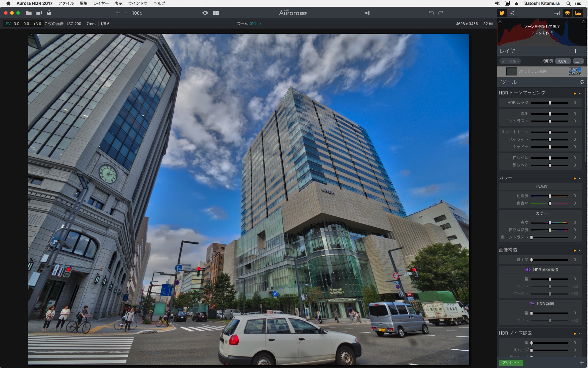Toggle the eye quick preview

[205, 13]
